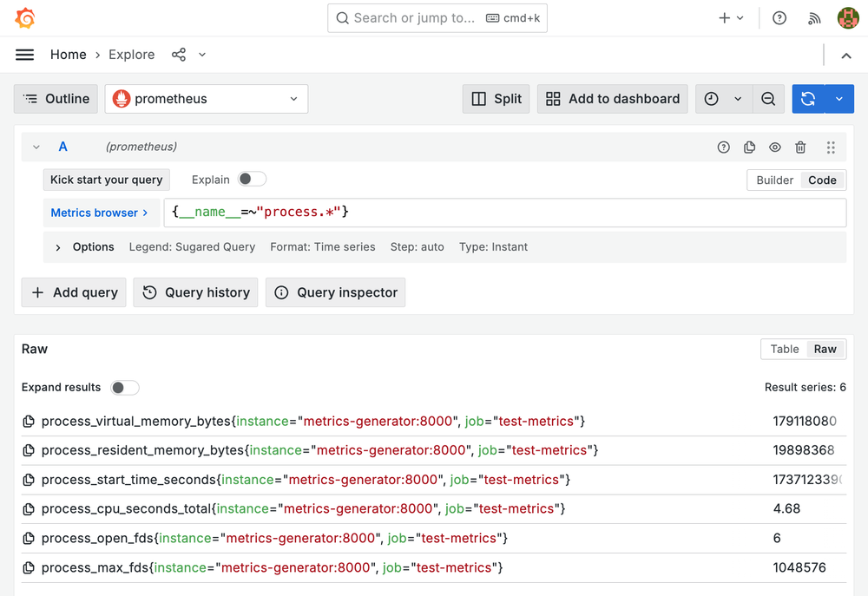Toggle the Explain switch
The image size is (868, 596).
252,180
